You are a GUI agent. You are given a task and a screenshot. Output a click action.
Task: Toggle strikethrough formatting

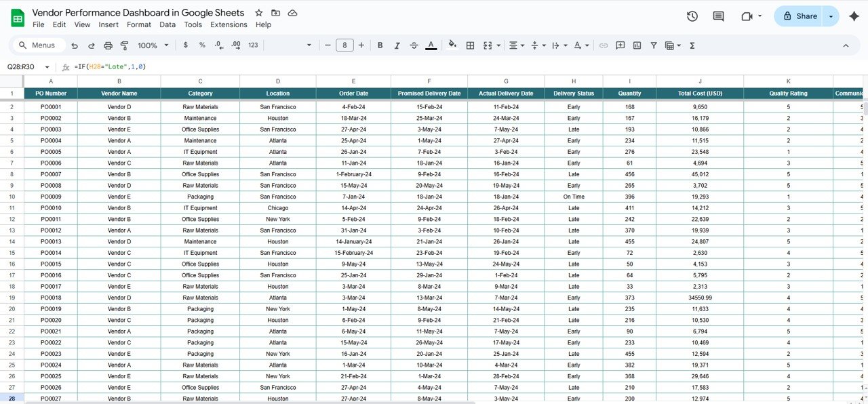[414, 45]
